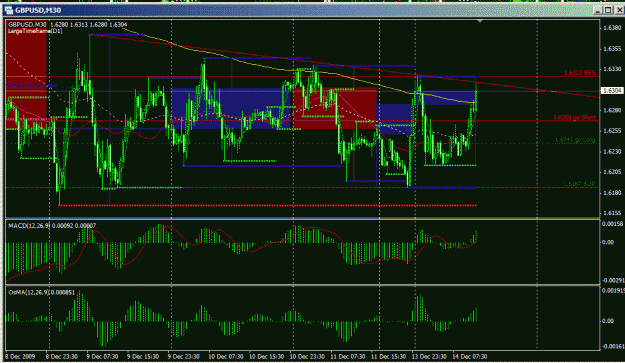
Task: Click the 10 Dec 15:30 time label
Action: (266, 357)
